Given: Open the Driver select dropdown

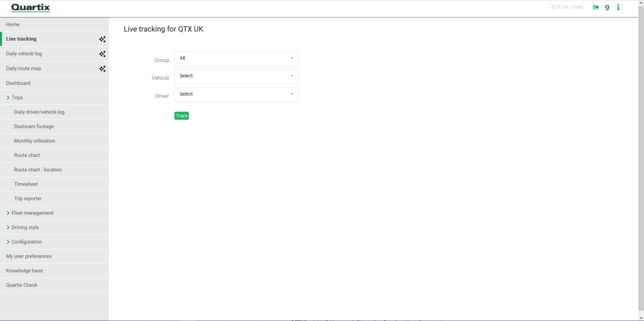Looking at the screenshot, I should click(x=236, y=95).
